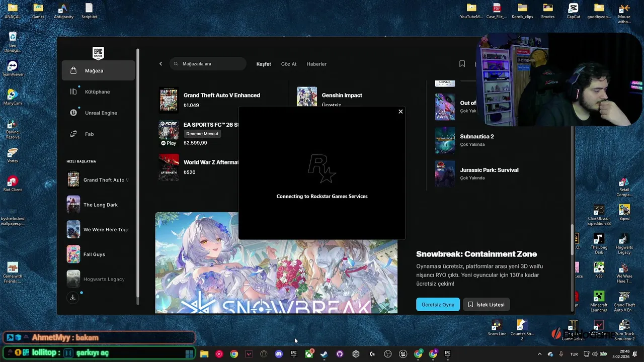Click the İstek Listesi button
The height and width of the screenshot is (362, 644).
point(487,305)
